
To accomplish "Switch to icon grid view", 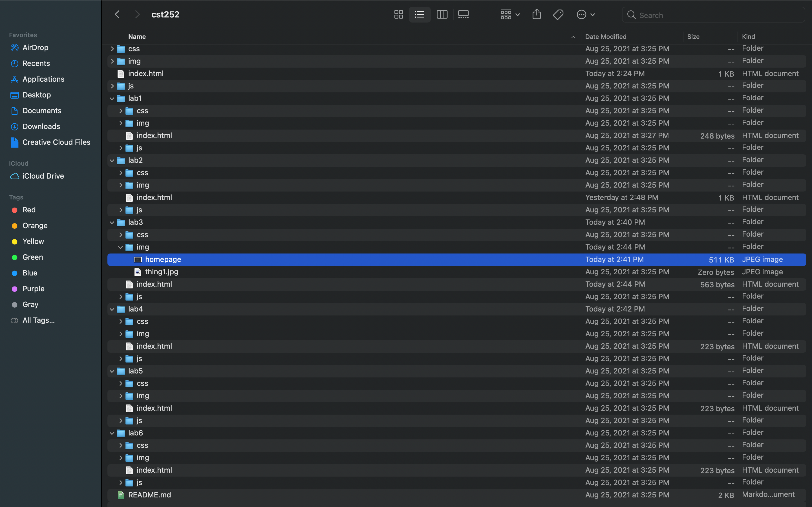I will pyautogui.click(x=398, y=14).
